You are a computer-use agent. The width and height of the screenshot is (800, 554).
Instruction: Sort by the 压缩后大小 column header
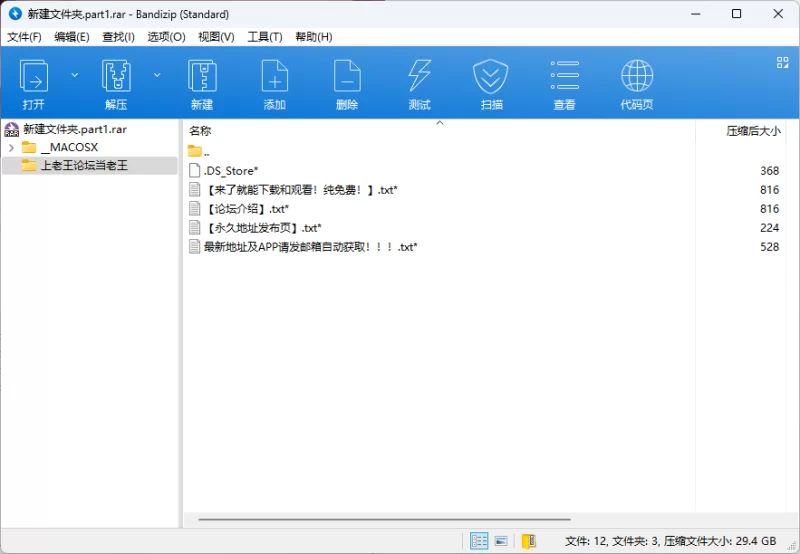click(x=753, y=131)
